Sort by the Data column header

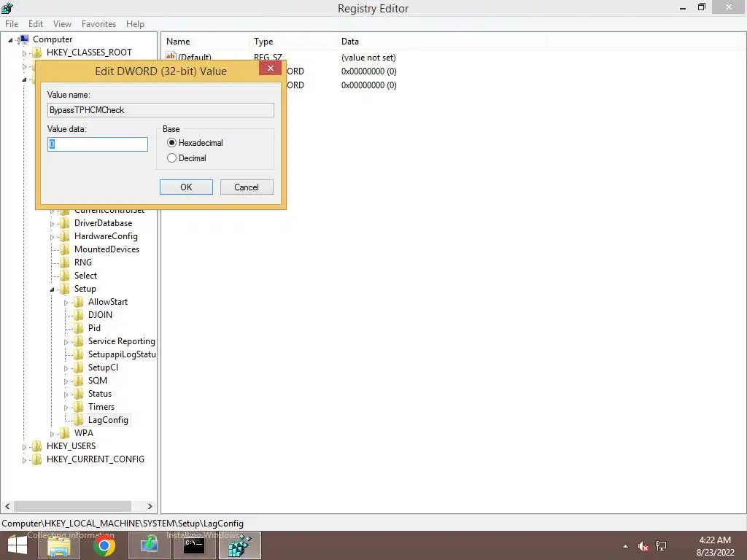[x=441, y=42]
